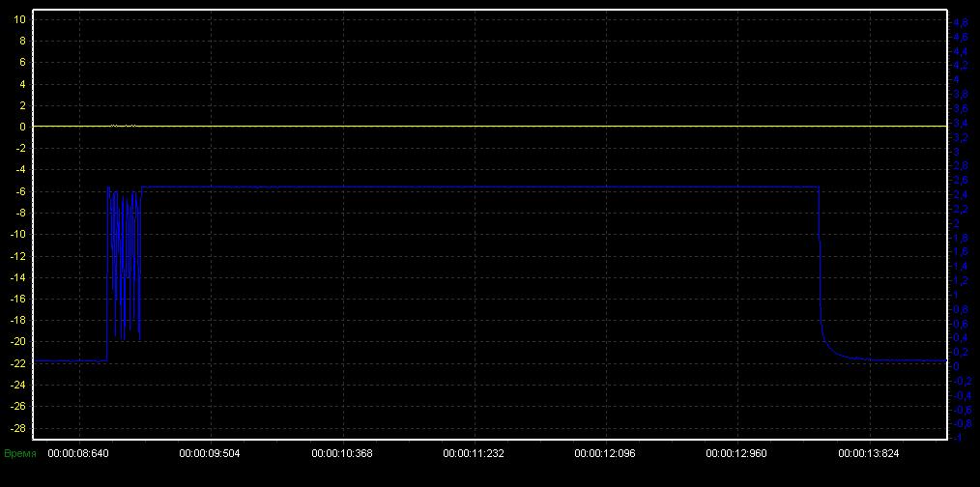The width and height of the screenshot is (980, 487).
Task: Click the blue axis value -1
Action: pyautogui.click(x=959, y=438)
